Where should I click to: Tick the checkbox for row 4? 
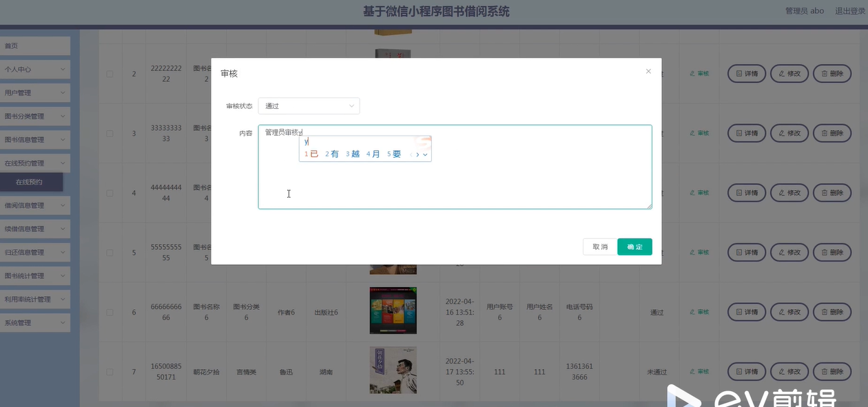[110, 193]
